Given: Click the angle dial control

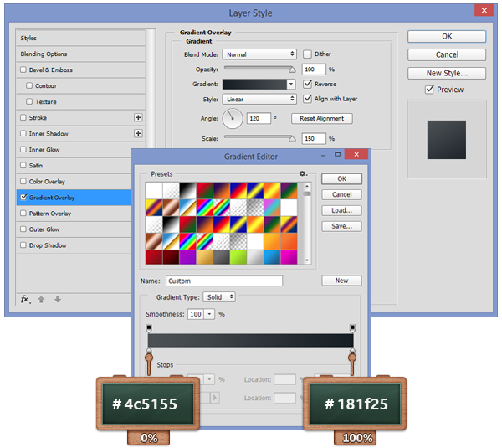Looking at the screenshot, I should [233, 119].
